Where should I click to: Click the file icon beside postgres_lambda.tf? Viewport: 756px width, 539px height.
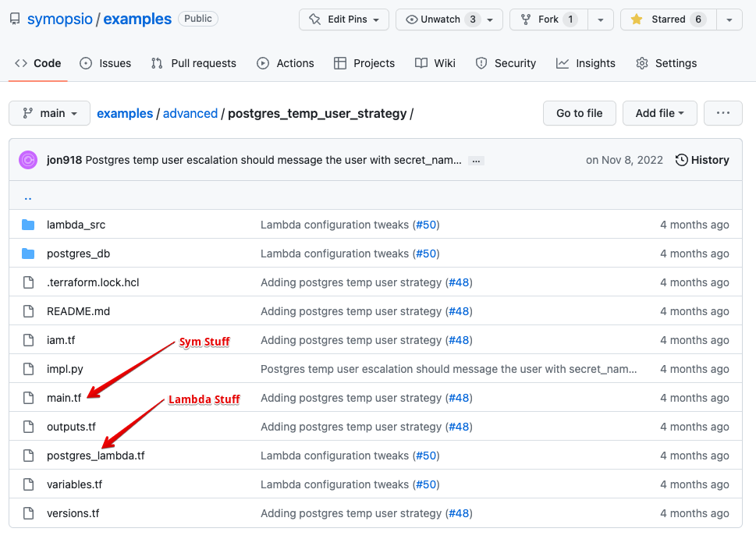pyautogui.click(x=28, y=456)
